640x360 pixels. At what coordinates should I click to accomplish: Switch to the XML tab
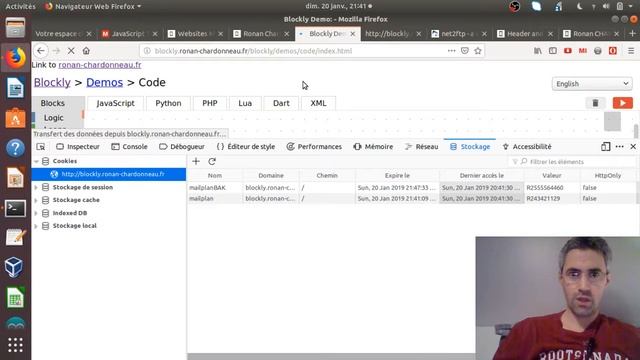tap(318, 103)
